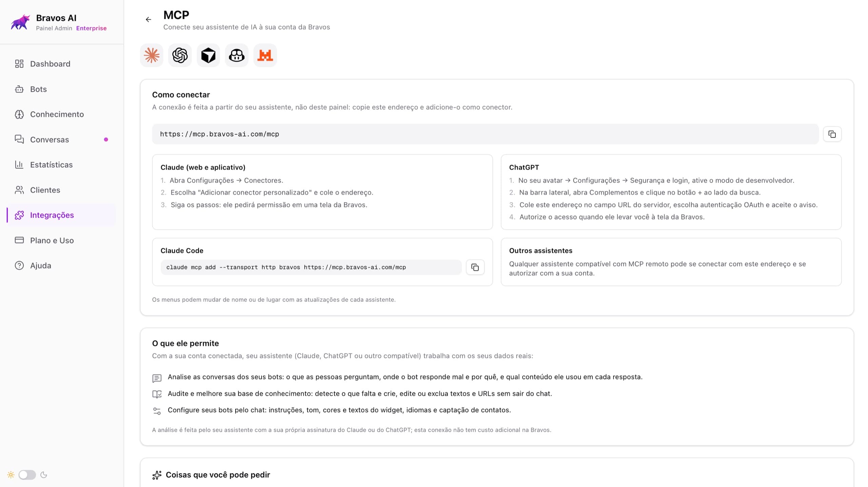Click the Outros assistentes card title
The width and height of the screenshot is (868, 487).
pyautogui.click(x=540, y=250)
